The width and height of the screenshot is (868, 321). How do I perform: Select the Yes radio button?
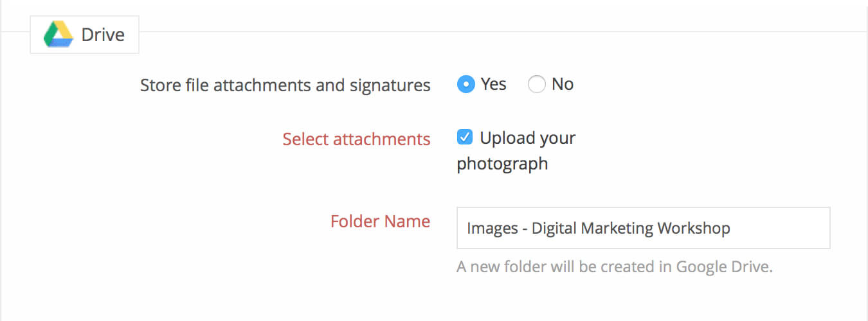tap(466, 84)
